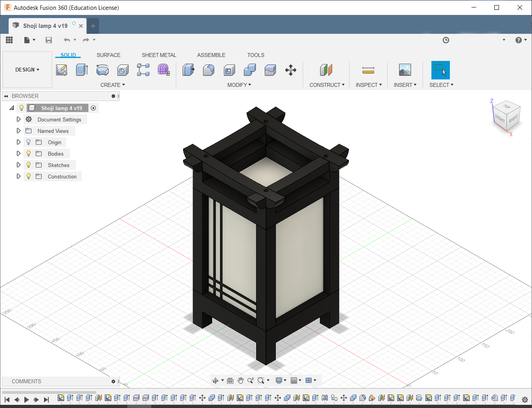Screen dimensions: 532x408
Task: Redo the last undone action
Action: pyautogui.click(x=86, y=40)
